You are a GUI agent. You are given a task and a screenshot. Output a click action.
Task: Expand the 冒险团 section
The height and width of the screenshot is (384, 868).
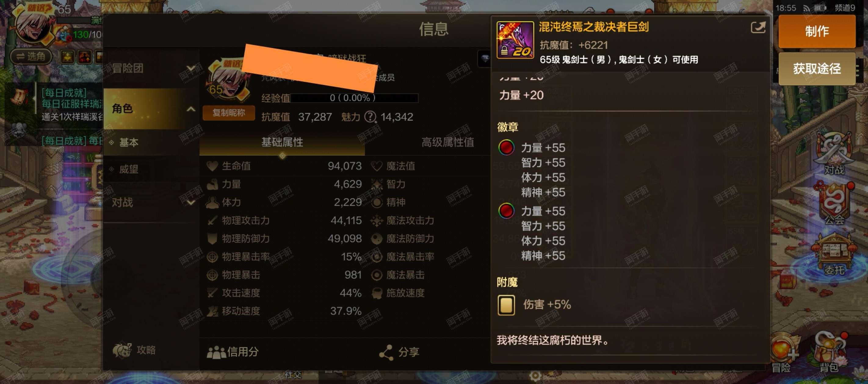point(151,68)
